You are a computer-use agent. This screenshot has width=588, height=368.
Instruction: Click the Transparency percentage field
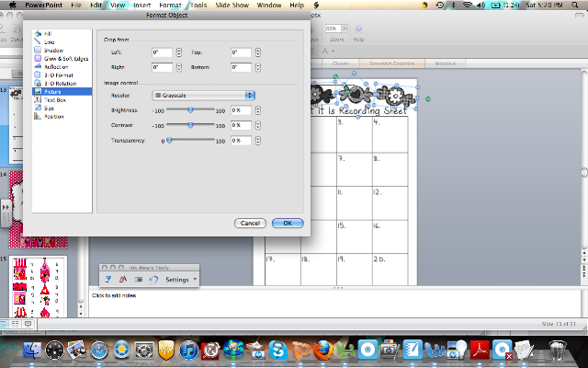[x=241, y=141]
